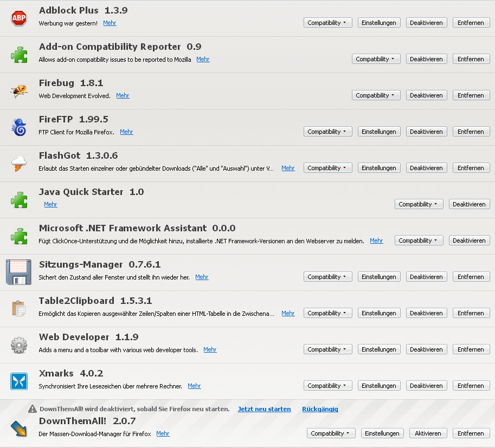Remove the Web Developer add-on
The image size is (495, 448).
tap(471, 349)
